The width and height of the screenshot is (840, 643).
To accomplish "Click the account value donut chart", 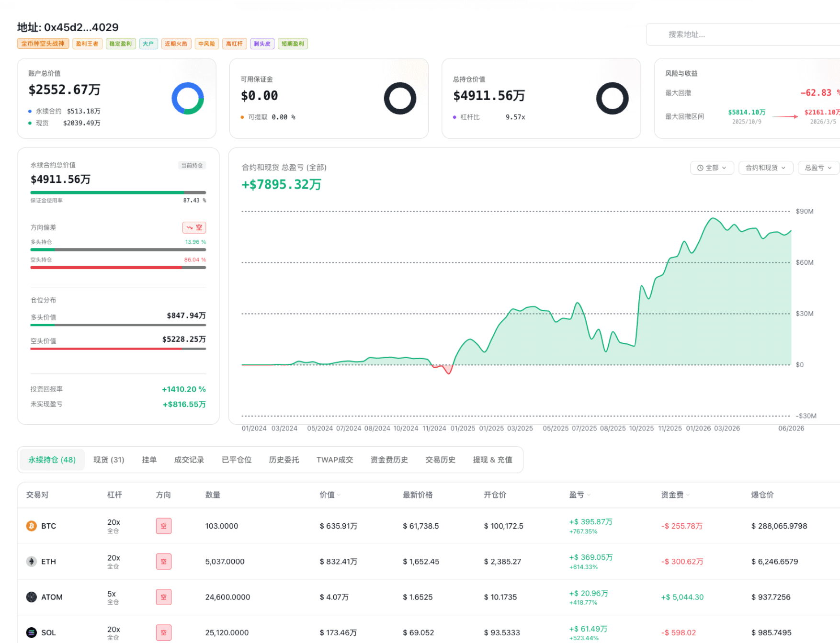I will tap(188, 98).
